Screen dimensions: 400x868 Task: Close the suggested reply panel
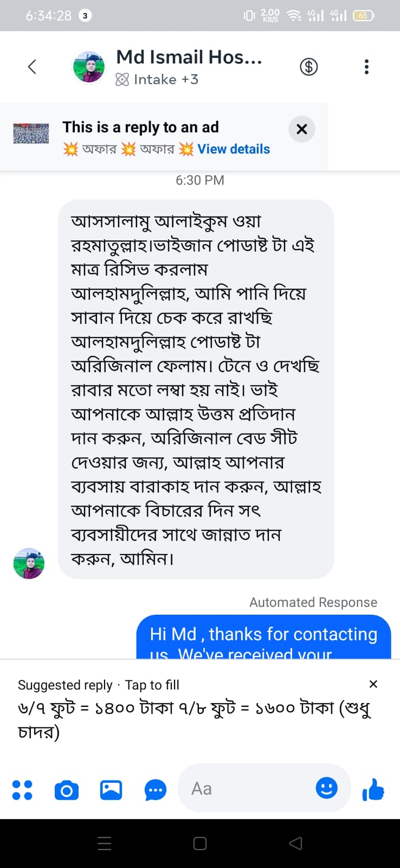[373, 684]
